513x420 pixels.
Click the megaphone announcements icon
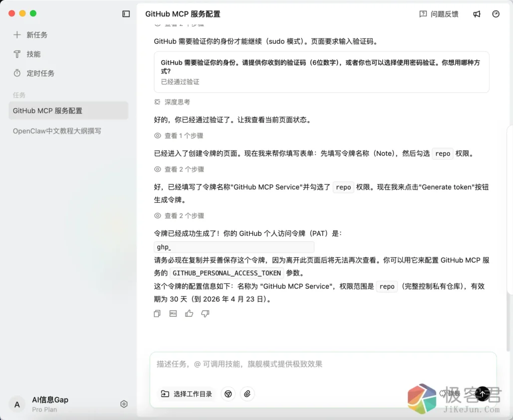477,14
